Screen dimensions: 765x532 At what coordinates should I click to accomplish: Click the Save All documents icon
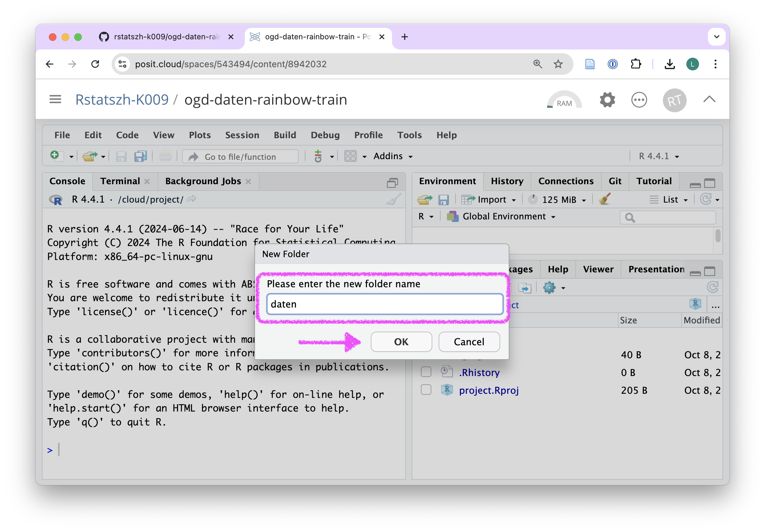click(140, 156)
